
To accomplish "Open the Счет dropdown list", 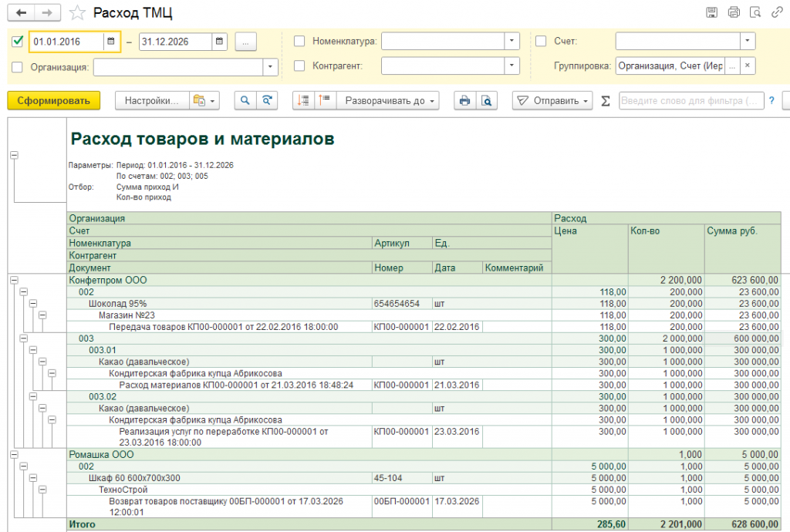I will coord(747,42).
